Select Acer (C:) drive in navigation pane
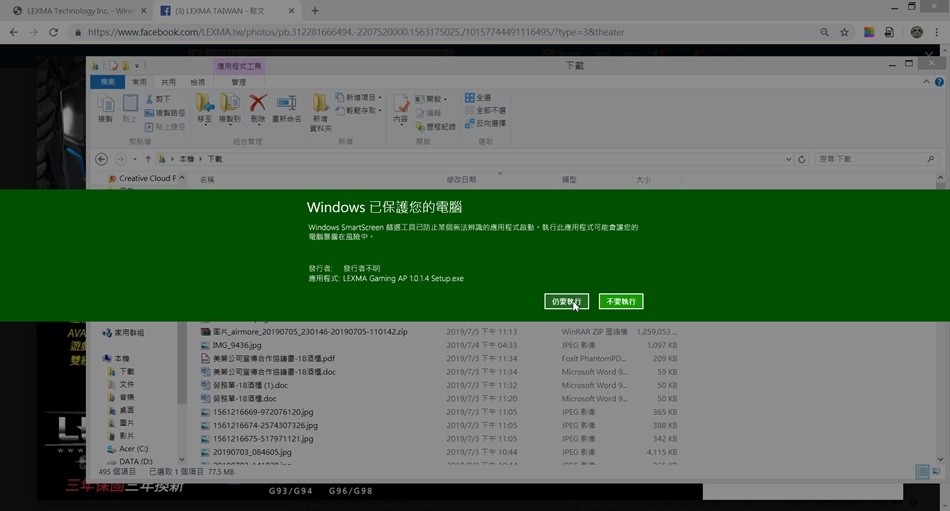This screenshot has width=950, height=511. pos(128,449)
